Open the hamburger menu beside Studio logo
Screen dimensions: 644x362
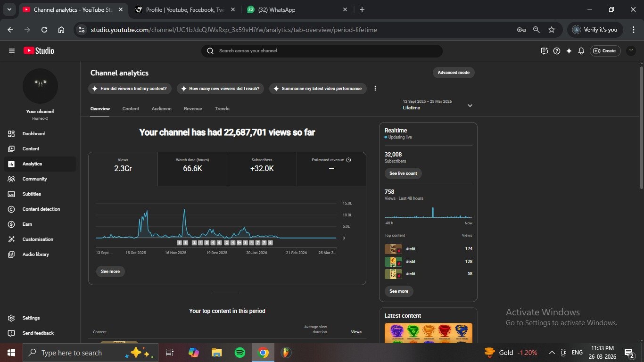(x=12, y=51)
